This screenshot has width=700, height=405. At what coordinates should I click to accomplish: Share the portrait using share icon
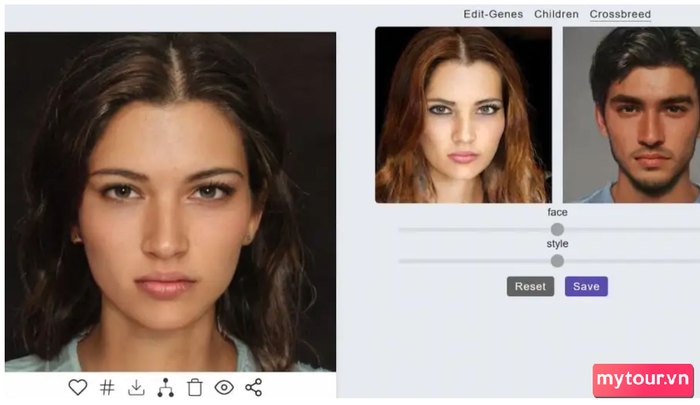(x=254, y=387)
